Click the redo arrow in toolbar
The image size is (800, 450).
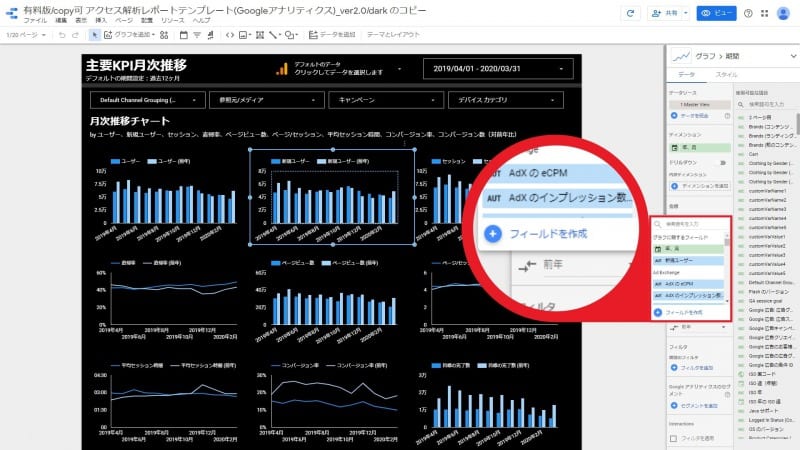[x=76, y=35]
